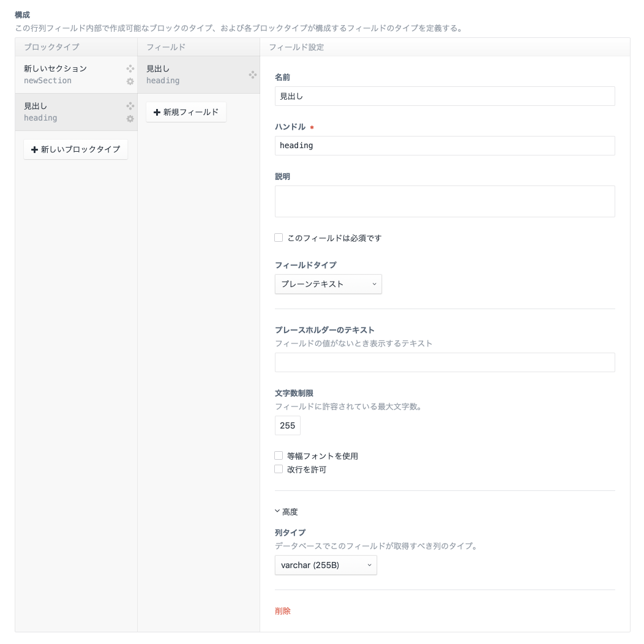Open settings gear for heading block type
Viewport: 644px width, 644px height.
click(x=130, y=119)
